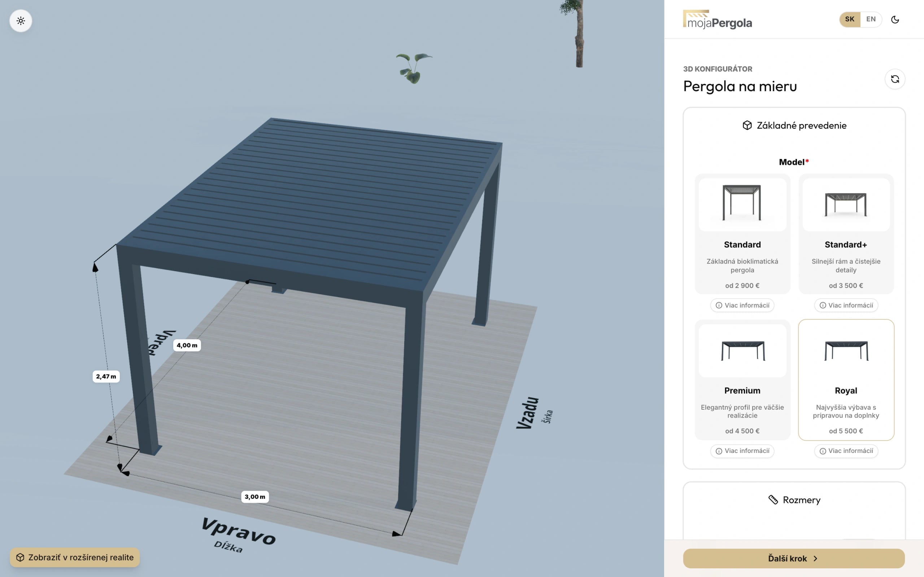Viewport: 924px width, 577px height.
Task: Click Zobraziť v rozšírenej realite button
Action: [75, 557]
